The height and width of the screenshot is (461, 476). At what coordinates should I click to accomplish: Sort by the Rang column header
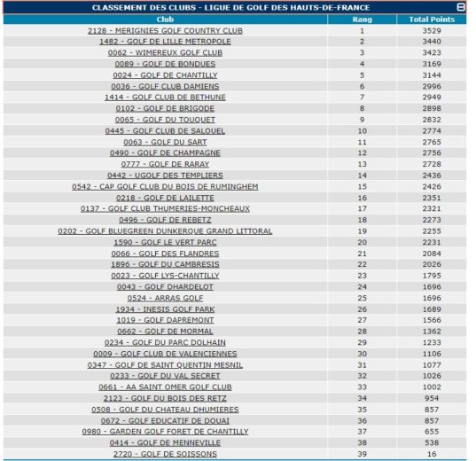(362, 20)
